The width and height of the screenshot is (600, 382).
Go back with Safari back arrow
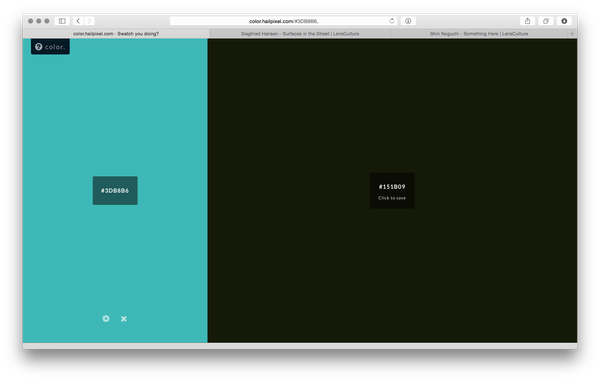point(78,21)
